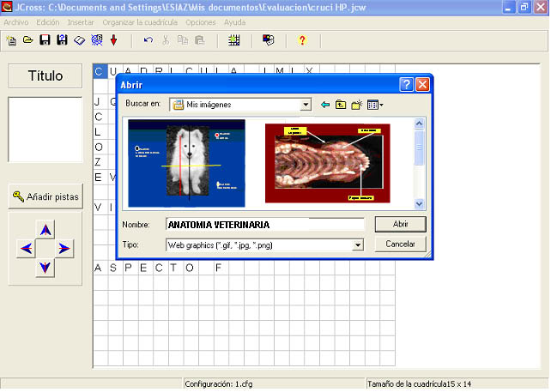Go up one folder level in Abrir dialog

[x=341, y=105]
